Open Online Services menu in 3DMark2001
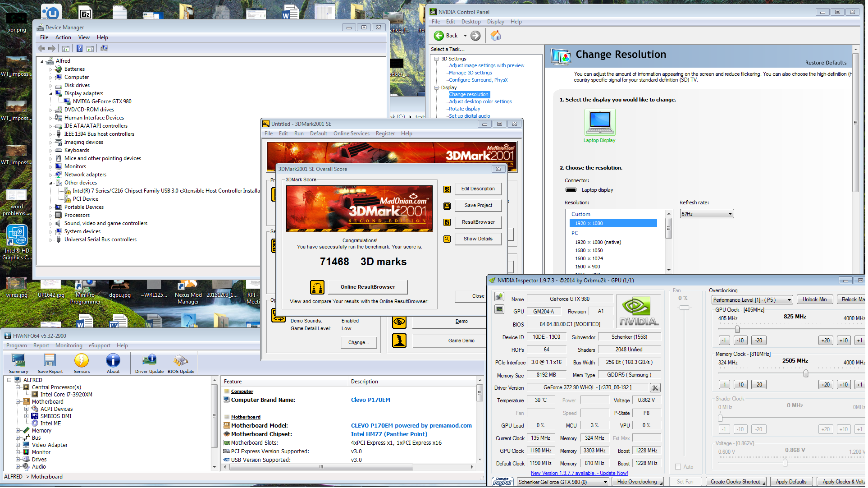 (352, 134)
